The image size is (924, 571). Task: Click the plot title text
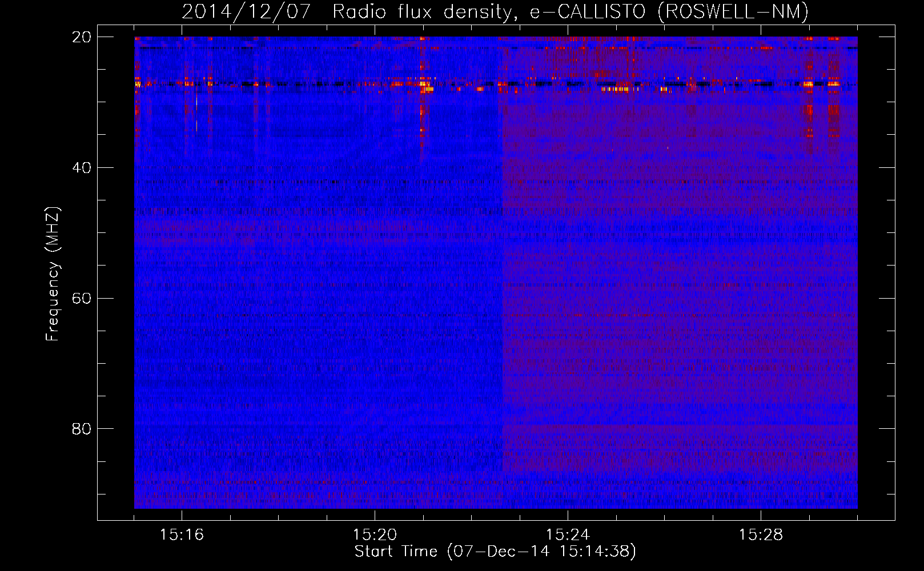coord(495,11)
